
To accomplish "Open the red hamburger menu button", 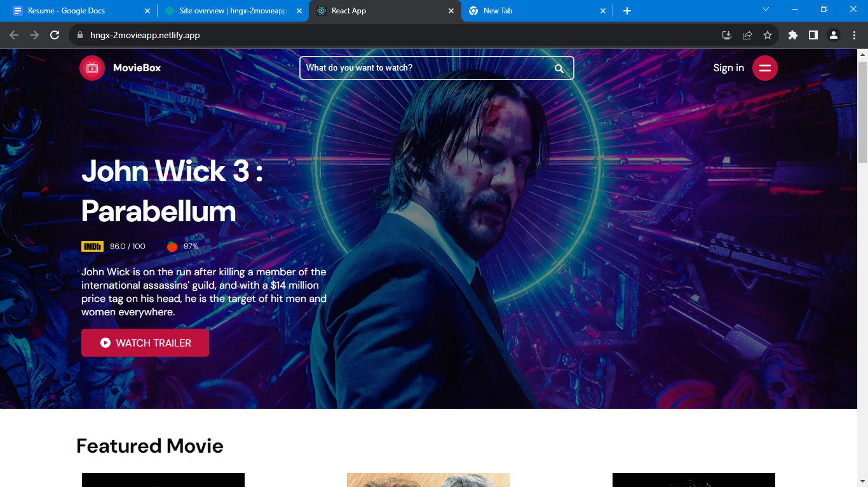I will point(765,68).
